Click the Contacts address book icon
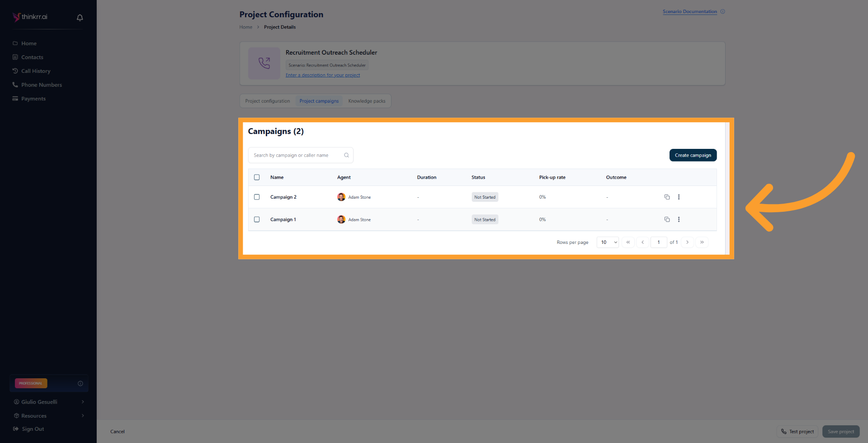868x443 pixels. click(x=15, y=57)
